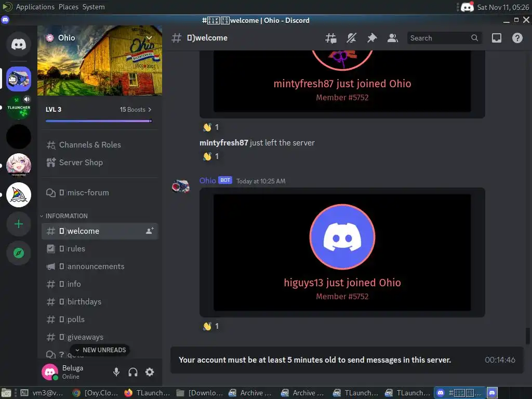Open the rules channel
The image size is (532, 399).
[x=100, y=249]
